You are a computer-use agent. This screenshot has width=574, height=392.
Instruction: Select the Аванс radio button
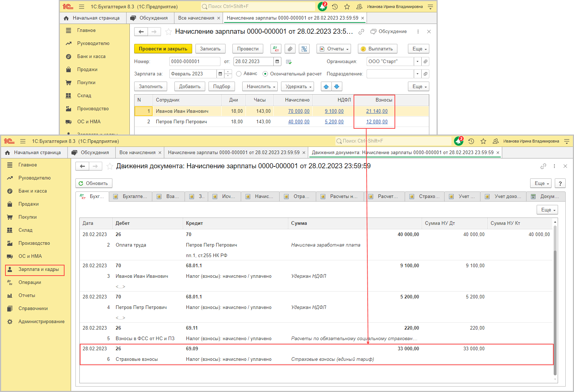[x=239, y=74]
